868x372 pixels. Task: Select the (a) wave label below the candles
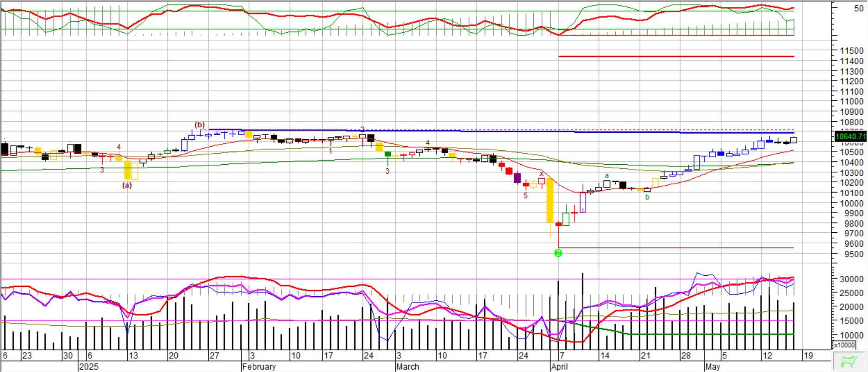pyautogui.click(x=127, y=185)
